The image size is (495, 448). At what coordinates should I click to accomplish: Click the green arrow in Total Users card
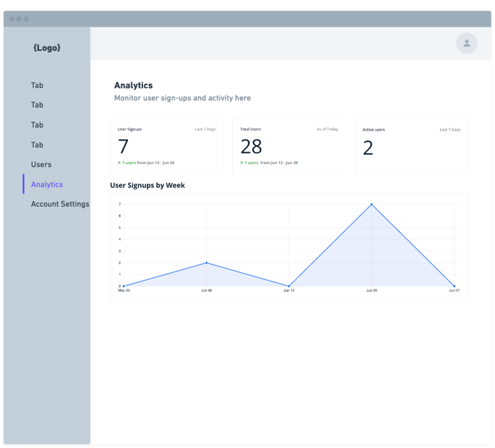click(242, 163)
